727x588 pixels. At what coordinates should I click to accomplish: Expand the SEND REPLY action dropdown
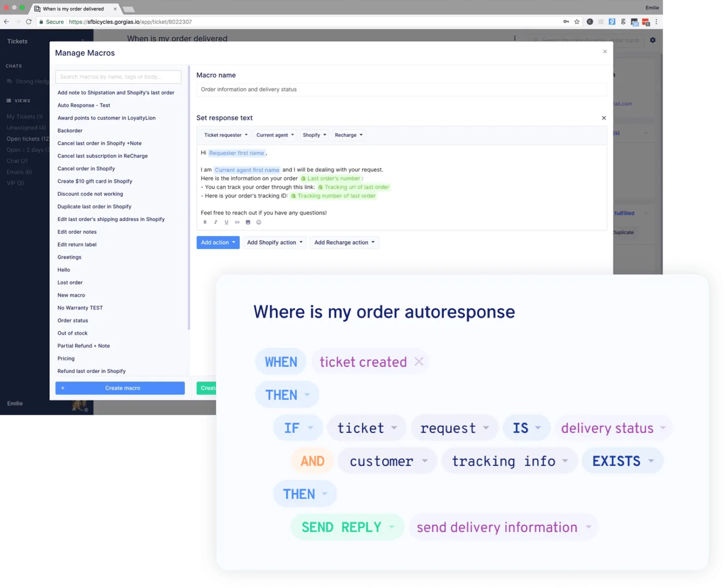[347, 527]
